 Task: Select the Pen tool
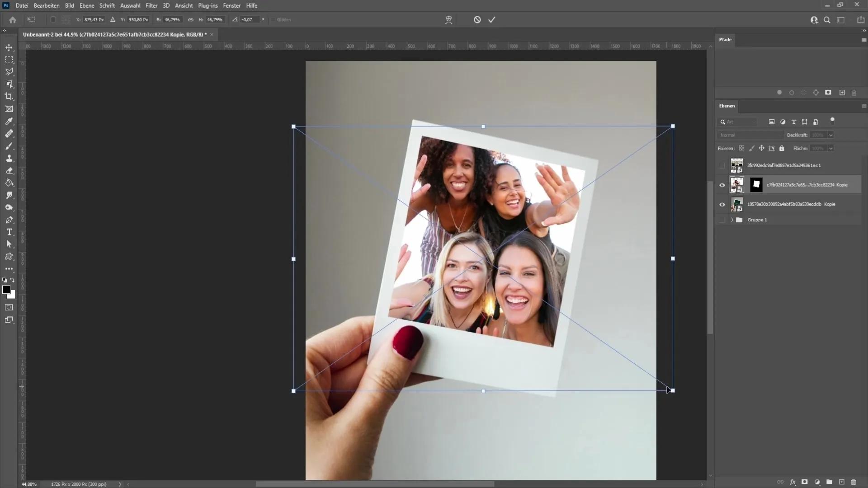(x=9, y=220)
